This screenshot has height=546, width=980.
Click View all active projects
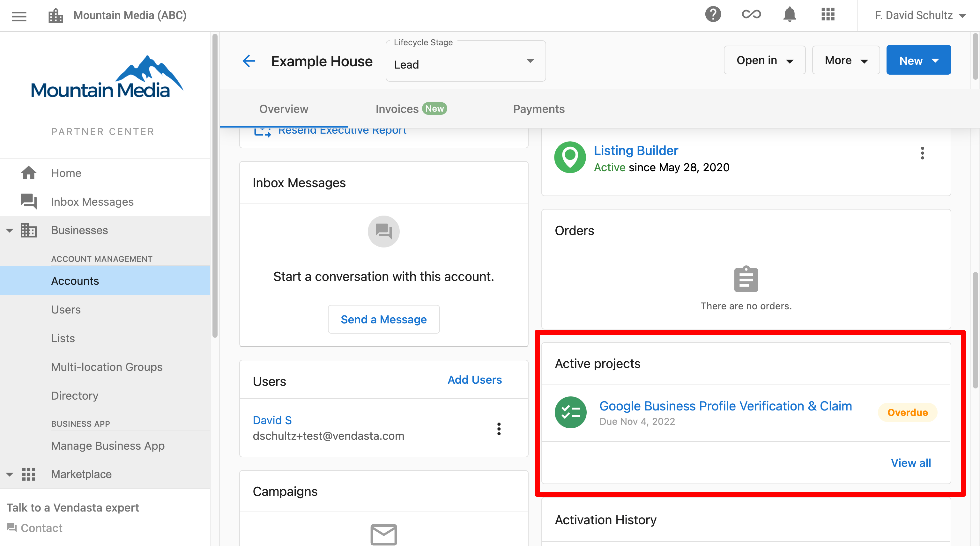click(x=911, y=463)
